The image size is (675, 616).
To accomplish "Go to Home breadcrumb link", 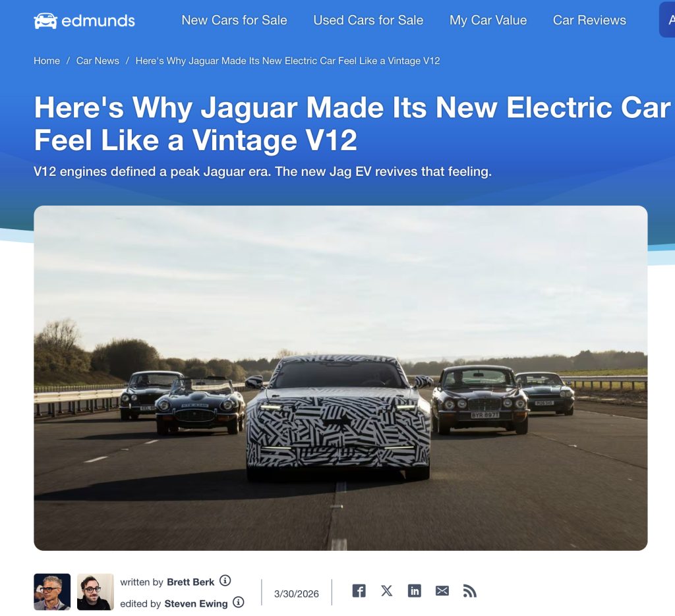I will pos(47,61).
